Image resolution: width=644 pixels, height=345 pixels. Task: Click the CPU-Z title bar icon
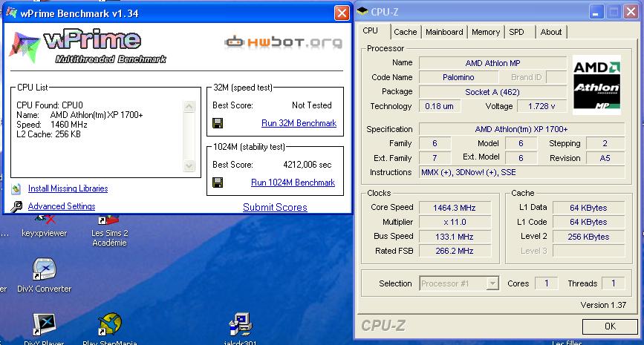point(362,11)
